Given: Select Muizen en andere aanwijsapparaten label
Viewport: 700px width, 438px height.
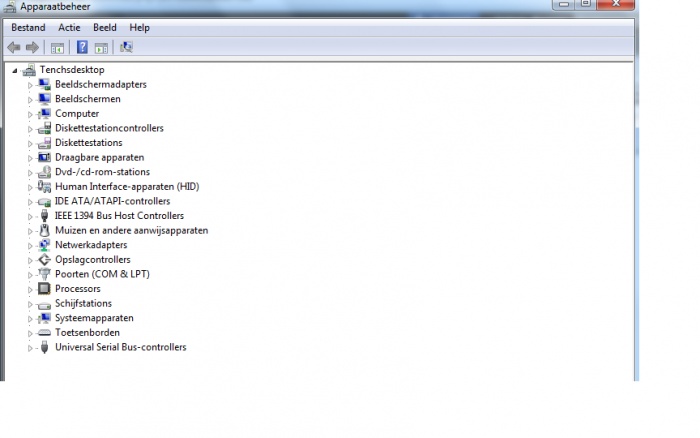Looking at the screenshot, I should click(x=132, y=230).
